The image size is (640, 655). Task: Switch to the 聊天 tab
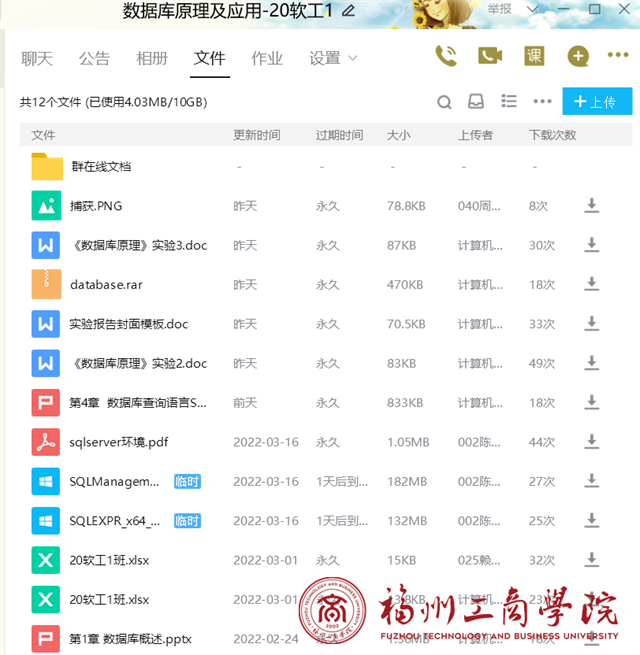37,58
